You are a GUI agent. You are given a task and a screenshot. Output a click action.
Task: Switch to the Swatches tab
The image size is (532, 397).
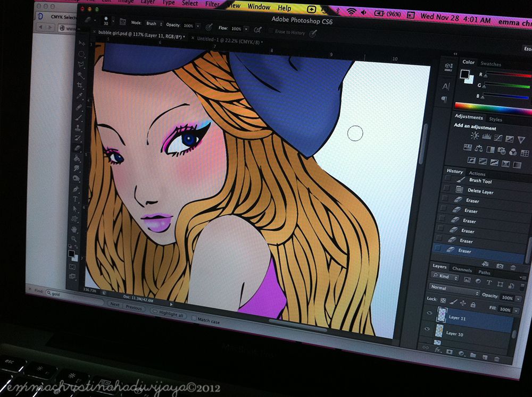tap(491, 64)
